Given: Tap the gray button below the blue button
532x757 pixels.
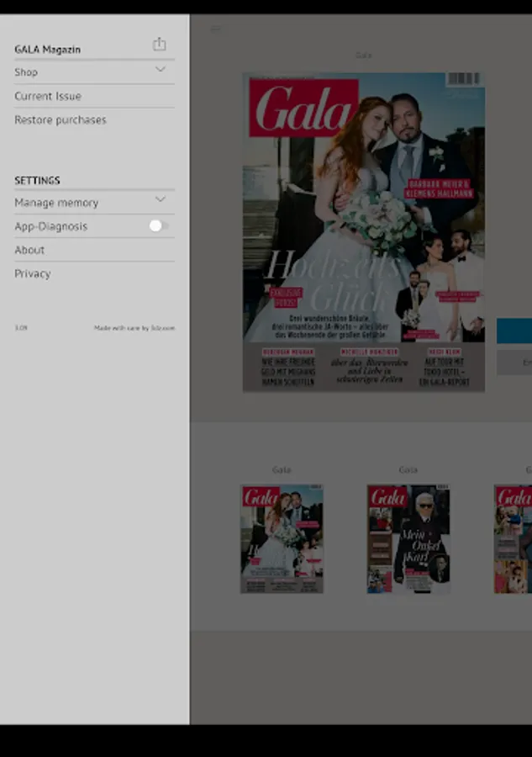Looking at the screenshot, I should click(514, 363).
